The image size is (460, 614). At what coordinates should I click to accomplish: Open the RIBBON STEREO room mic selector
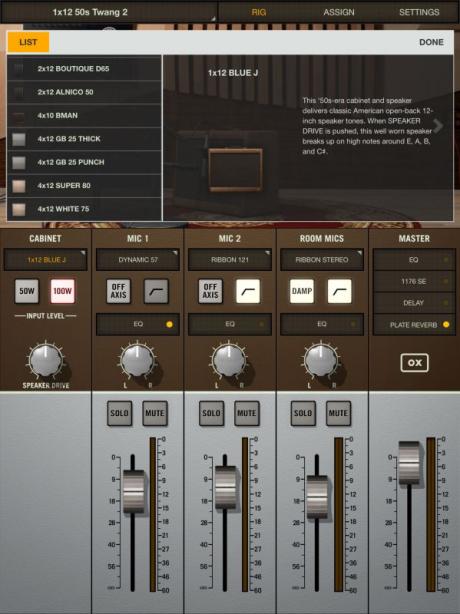(x=322, y=260)
